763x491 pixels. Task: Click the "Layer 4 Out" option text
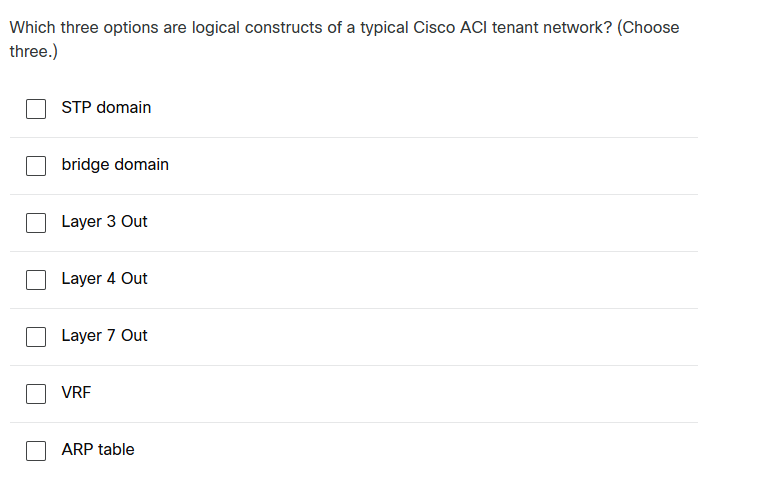pos(104,278)
